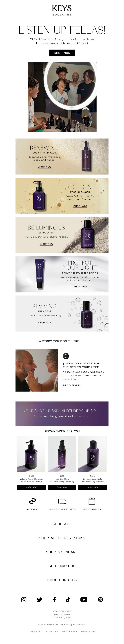Follow the Read More story link
This screenshot has height=644, width=124.
[71, 385]
